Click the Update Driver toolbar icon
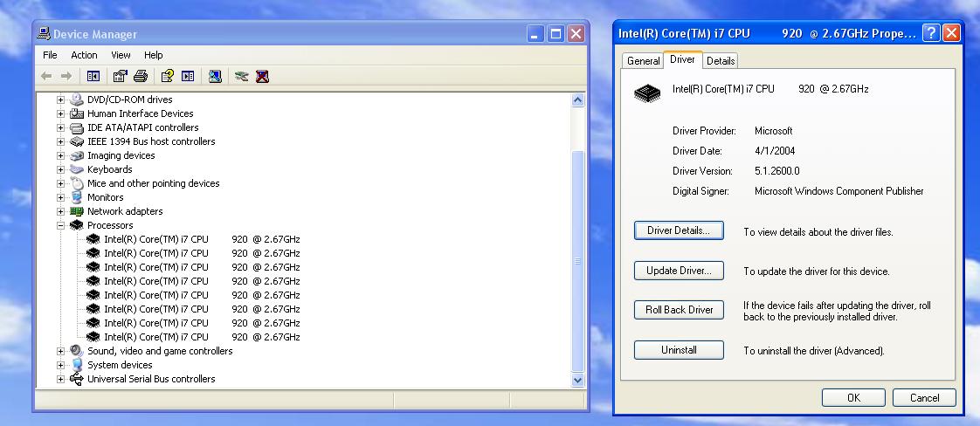Image resolution: width=980 pixels, height=426 pixels. [242, 77]
